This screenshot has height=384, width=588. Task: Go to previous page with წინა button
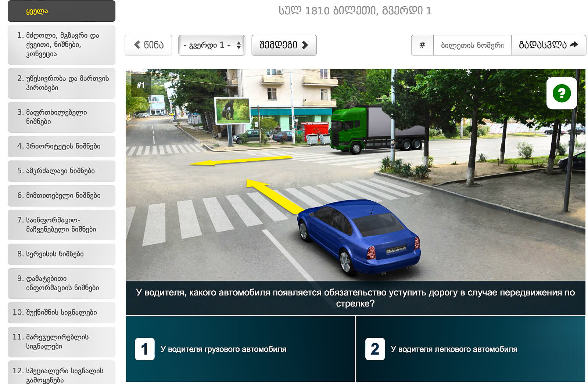148,45
